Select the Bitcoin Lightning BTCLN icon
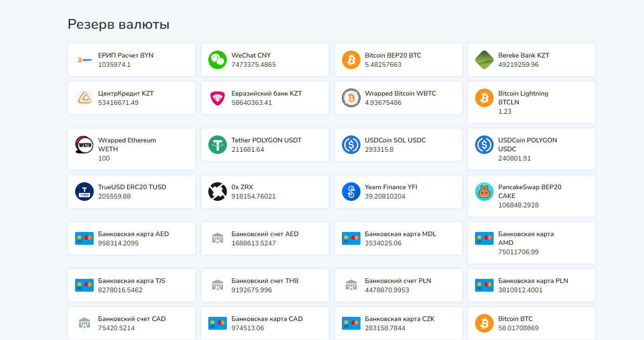644x340 pixels. pyautogui.click(x=484, y=98)
